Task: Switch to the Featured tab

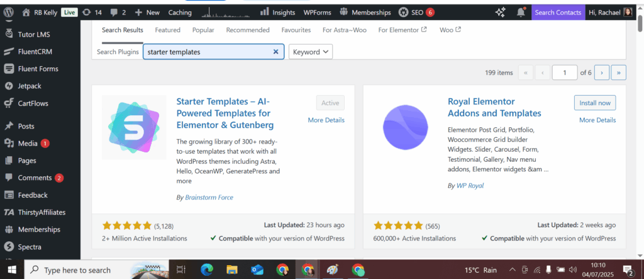Action: click(x=167, y=30)
